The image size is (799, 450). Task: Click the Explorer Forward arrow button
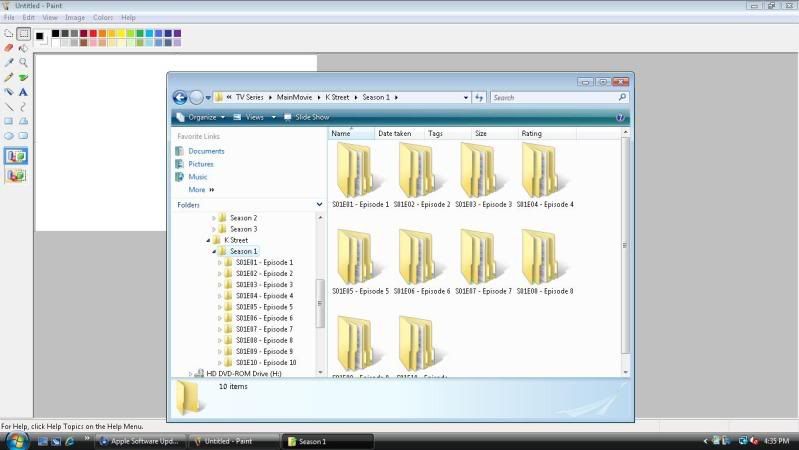196,97
